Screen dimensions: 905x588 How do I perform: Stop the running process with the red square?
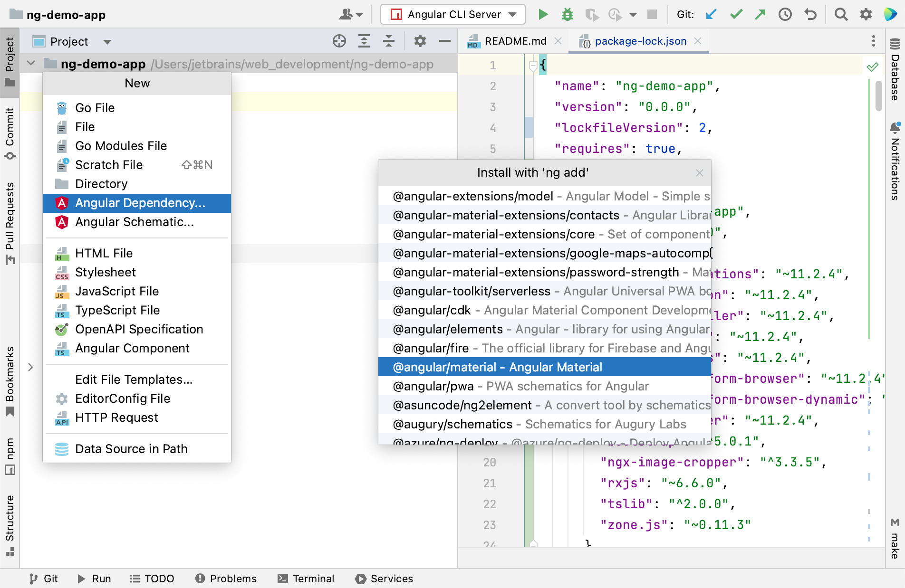(x=653, y=14)
